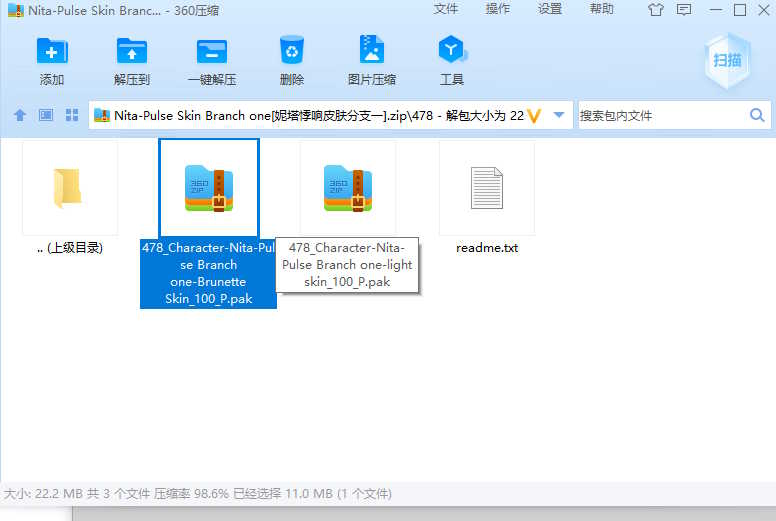Screen dimensions: 776x521
Task: Click the Add (添加) toolbar icon
Action: click(x=52, y=51)
